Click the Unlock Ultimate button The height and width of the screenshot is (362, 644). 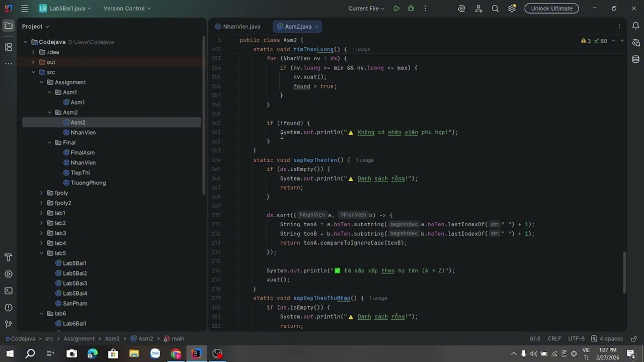pos(551,9)
